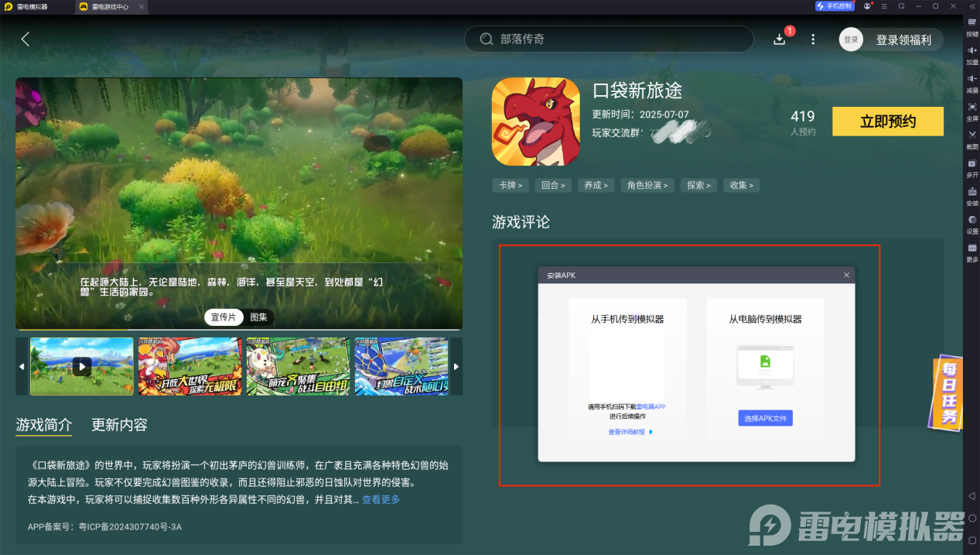
Task: Select the 收集 genre tag
Action: [x=742, y=185]
